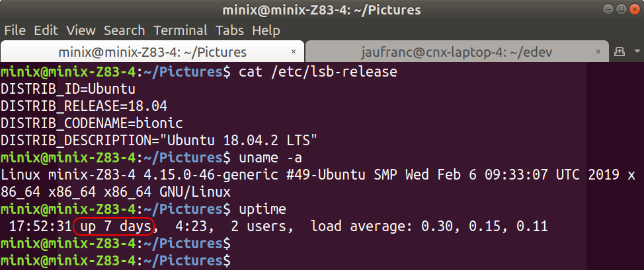This screenshot has height=270, width=644.
Task: Close the jaufranc@cnx-laptop-4 edev tab
Action: (x=599, y=51)
